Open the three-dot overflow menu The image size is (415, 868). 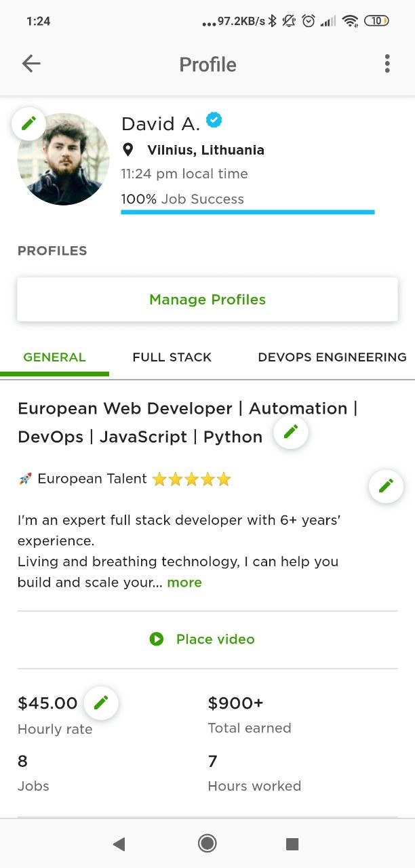pyautogui.click(x=387, y=64)
